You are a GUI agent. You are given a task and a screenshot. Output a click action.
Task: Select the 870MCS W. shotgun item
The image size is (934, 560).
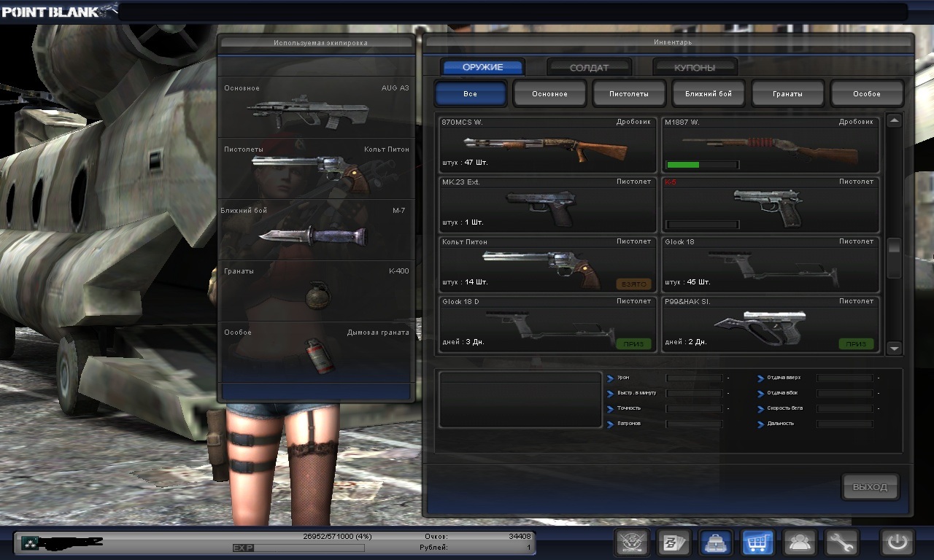tap(547, 144)
